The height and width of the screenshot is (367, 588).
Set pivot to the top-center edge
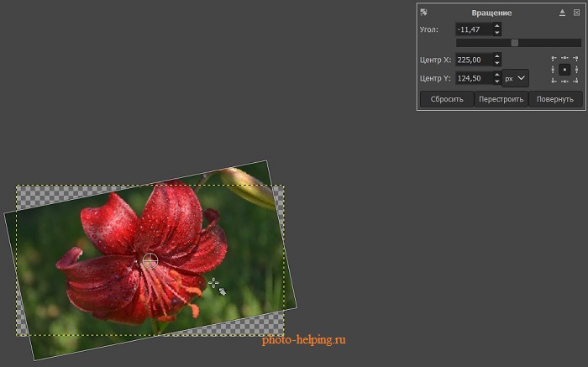(564, 58)
